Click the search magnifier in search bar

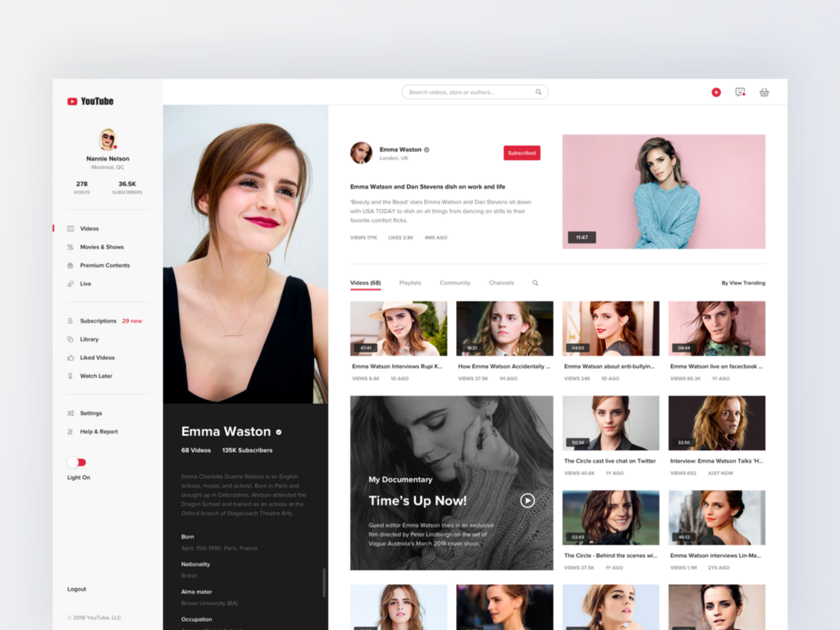click(x=538, y=92)
